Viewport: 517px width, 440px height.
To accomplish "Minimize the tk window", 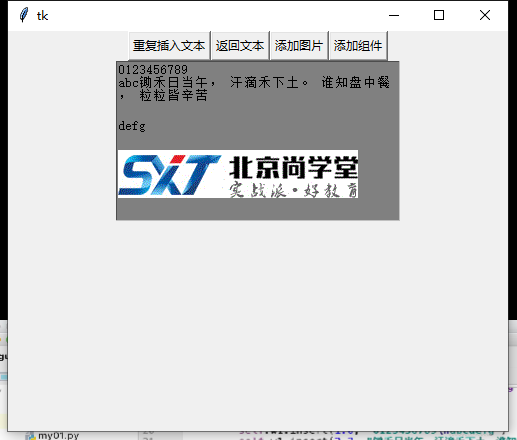I will pyautogui.click(x=394, y=15).
